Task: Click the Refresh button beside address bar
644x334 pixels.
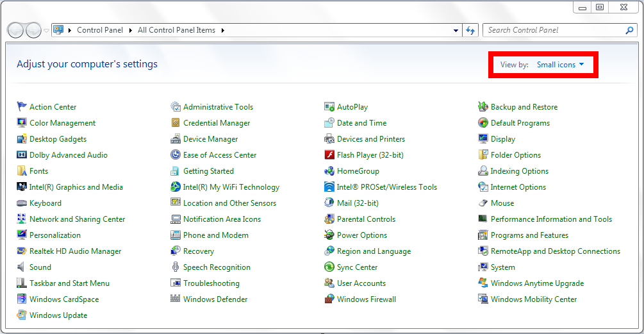Action: pos(471,30)
